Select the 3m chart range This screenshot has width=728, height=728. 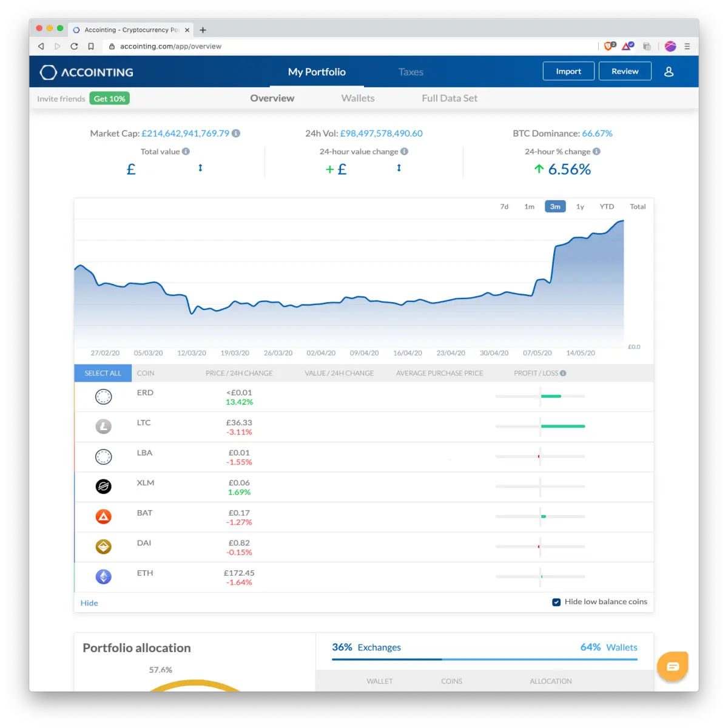(555, 207)
